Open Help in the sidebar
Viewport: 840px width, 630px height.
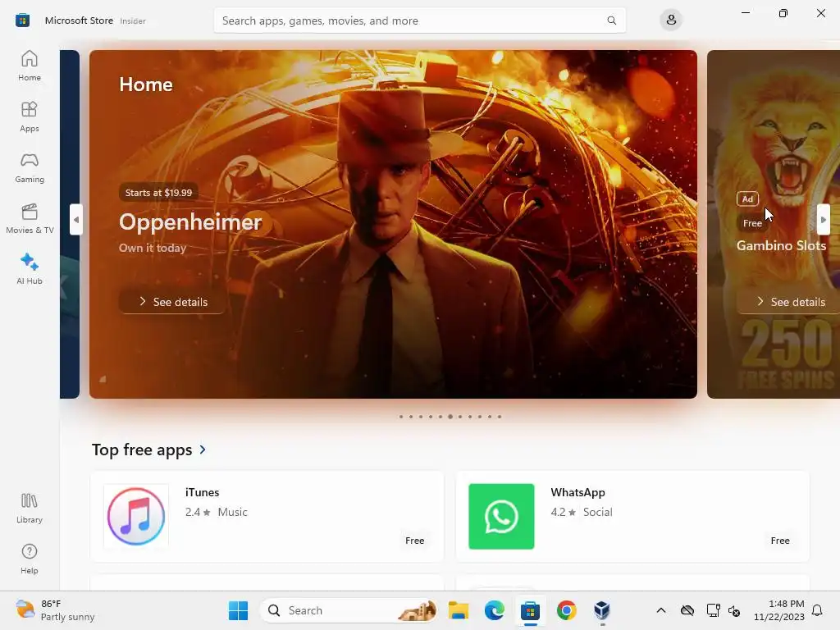[x=30, y=559]
